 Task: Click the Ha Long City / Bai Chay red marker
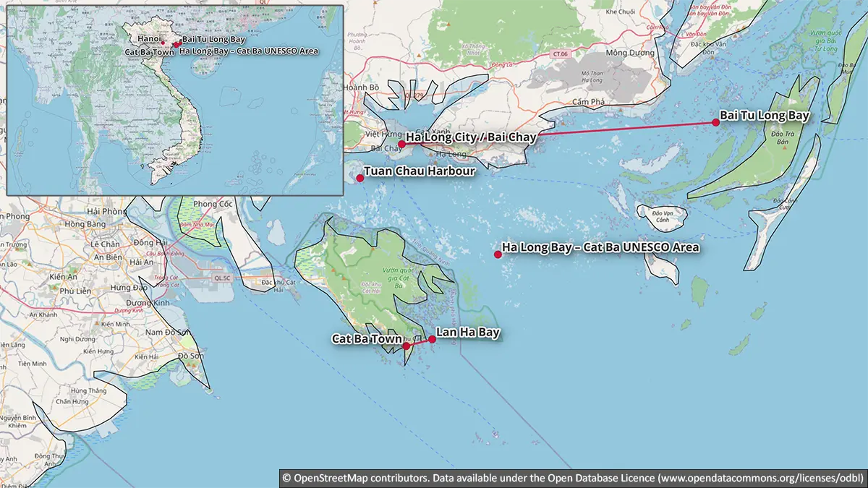click(401, 144)
